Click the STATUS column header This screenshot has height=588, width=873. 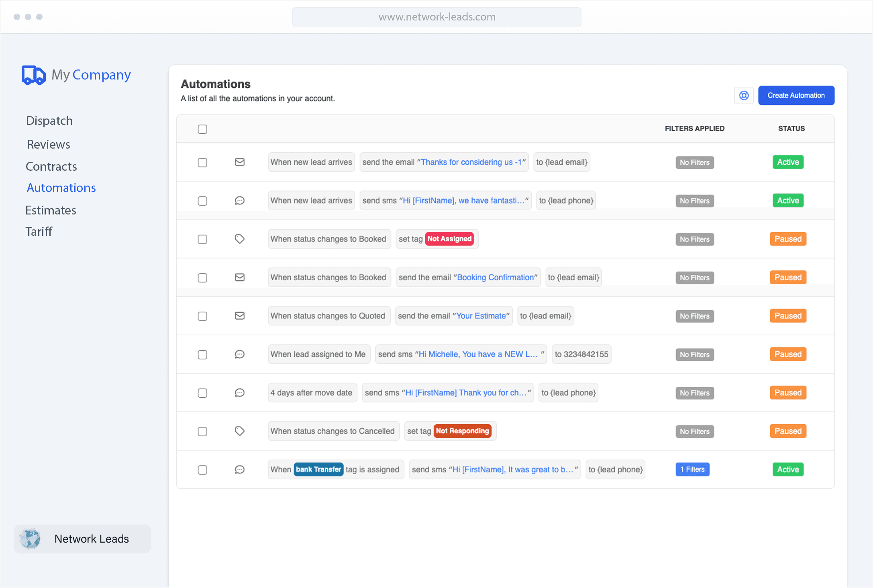(791, 129)
